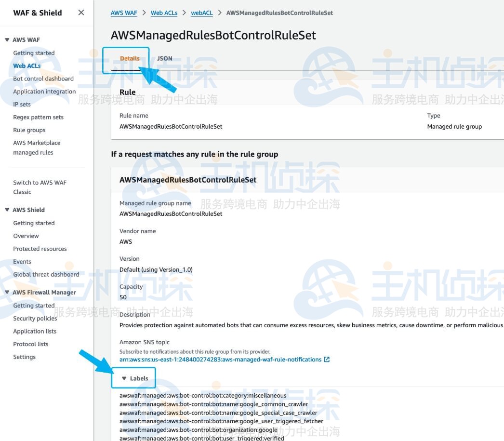
Task: Open the Bot control dashboard
Action: (42, 78)
